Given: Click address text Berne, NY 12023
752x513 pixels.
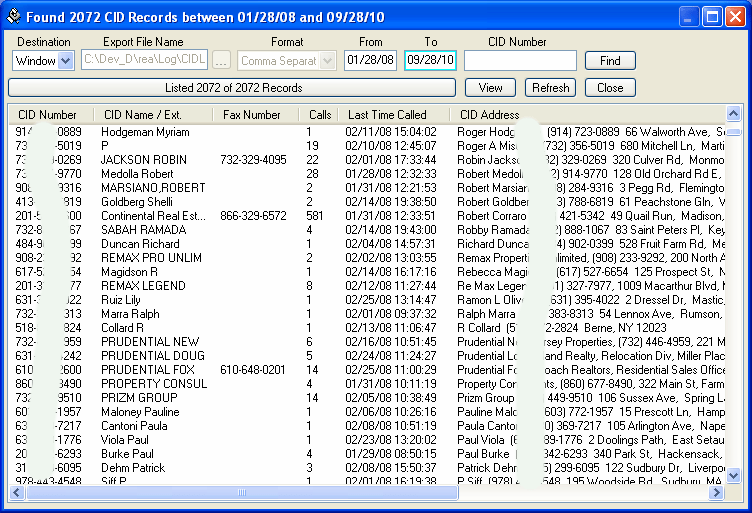Looking at the screenshot, I should [x=625, y=328].
